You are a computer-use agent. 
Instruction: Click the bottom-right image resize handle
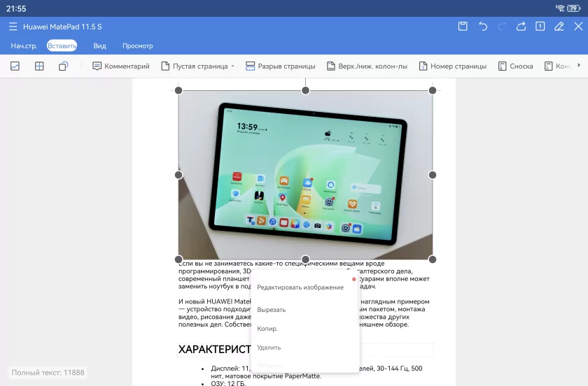(433, 259)
